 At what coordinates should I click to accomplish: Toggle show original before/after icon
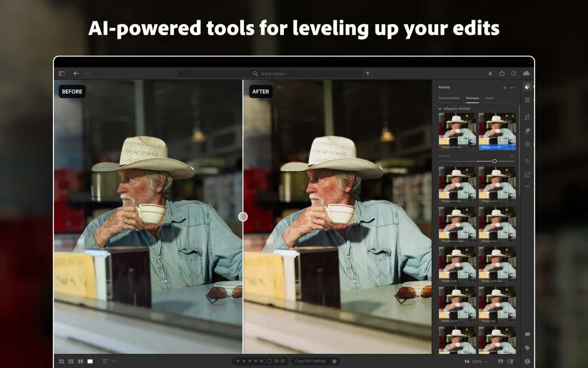[x=510, y=361]
